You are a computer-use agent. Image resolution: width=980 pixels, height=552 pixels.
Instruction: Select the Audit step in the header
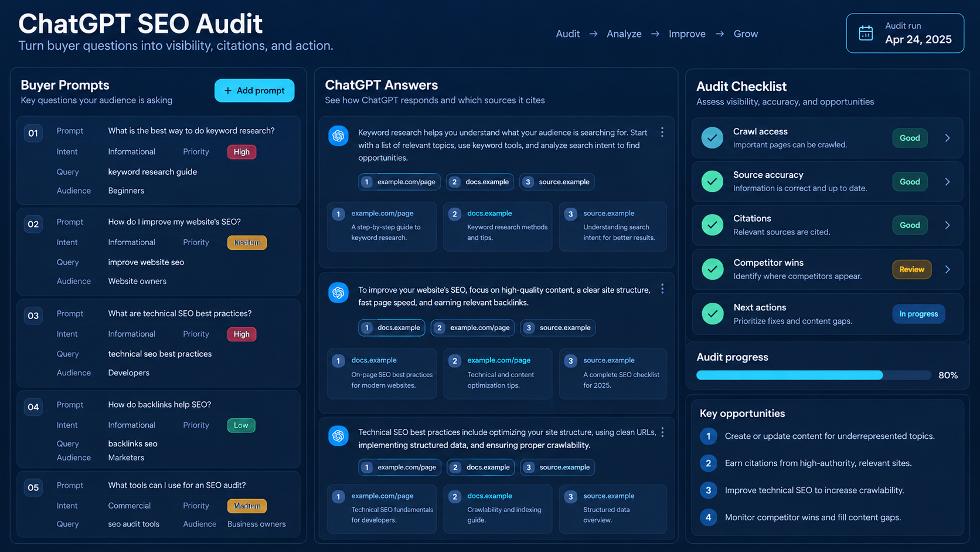pyautogui.click(x=567, y=34)
